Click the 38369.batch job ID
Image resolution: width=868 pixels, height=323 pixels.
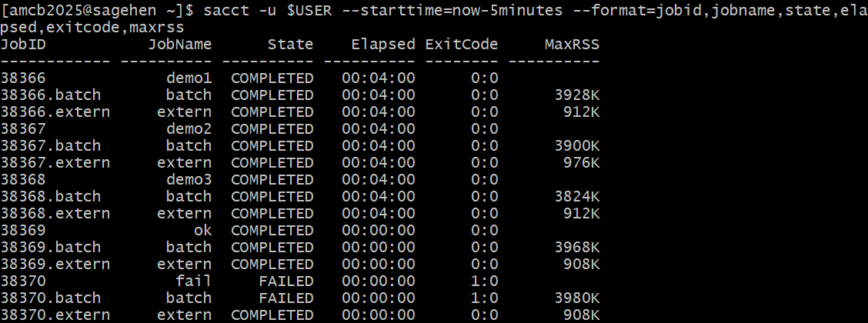coord(50,247)
